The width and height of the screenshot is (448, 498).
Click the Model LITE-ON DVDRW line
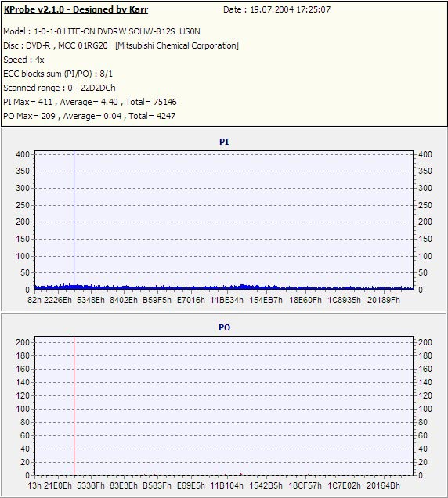tap(102, 31)
